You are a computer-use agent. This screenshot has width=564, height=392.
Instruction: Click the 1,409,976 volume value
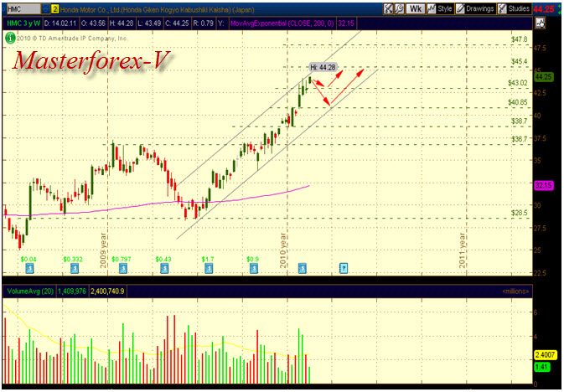72,291
